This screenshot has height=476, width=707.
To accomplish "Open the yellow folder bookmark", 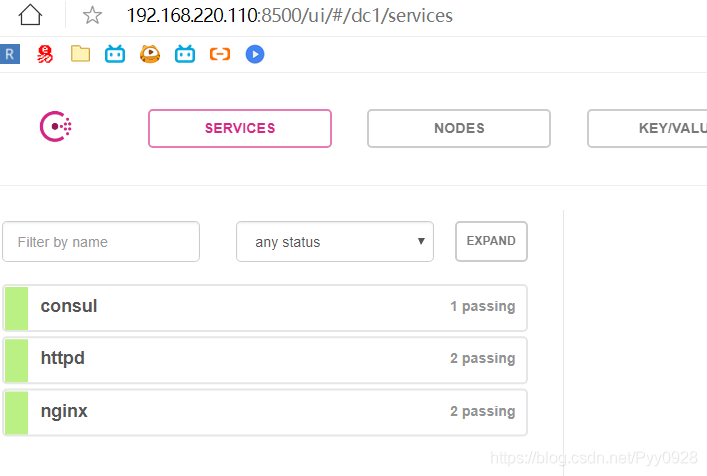I will click(x=80, y=54).
